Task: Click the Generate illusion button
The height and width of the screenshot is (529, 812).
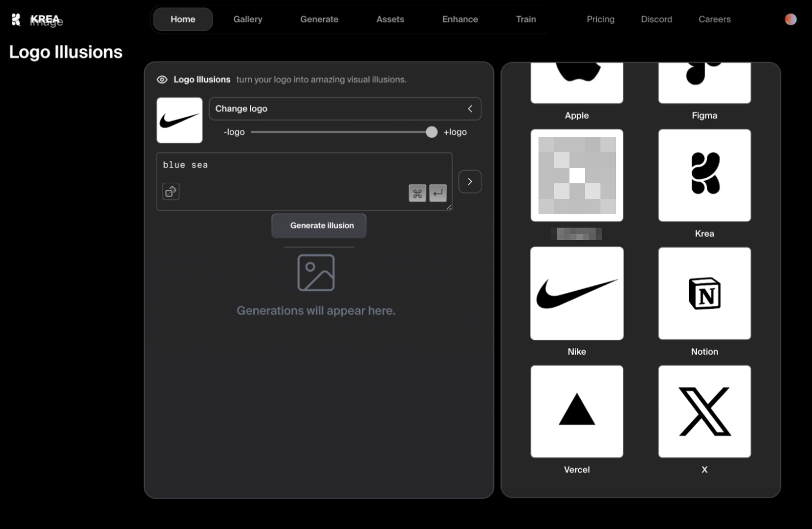Action: point(319,225)
